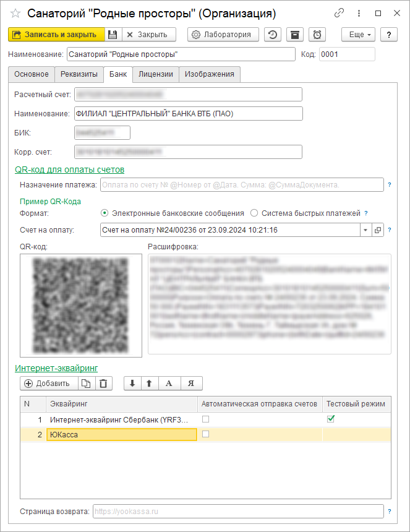Select the Банк tab
410x532 pixels.
118,74
